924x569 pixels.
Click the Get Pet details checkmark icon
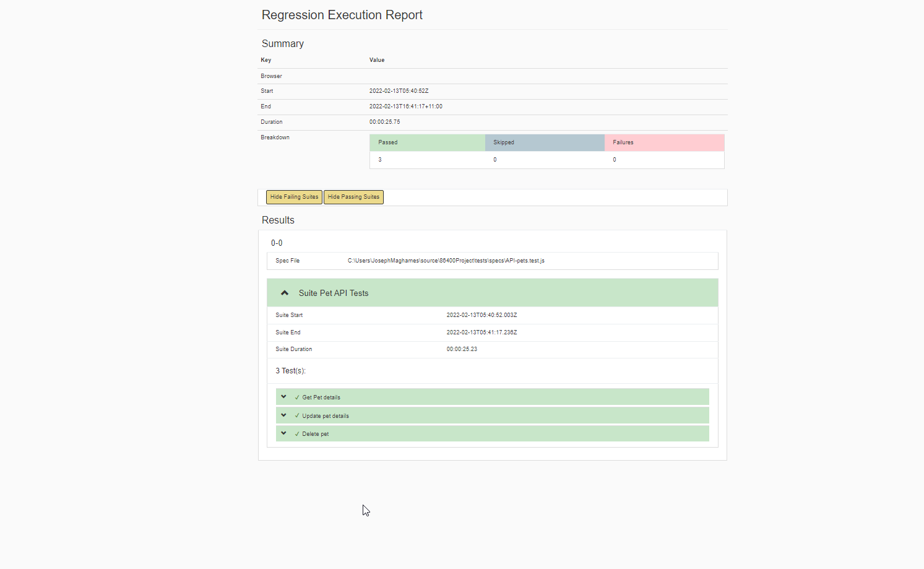coord(297,397)
